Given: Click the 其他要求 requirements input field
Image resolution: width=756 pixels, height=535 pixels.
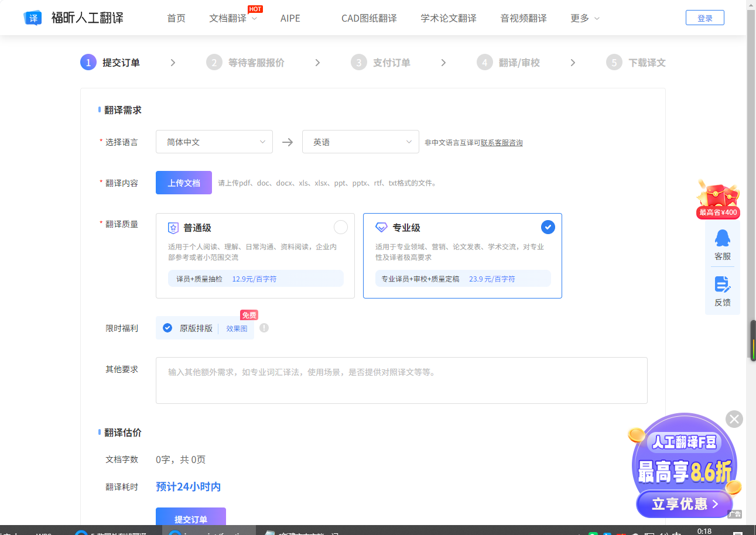Looking at the screenshot, I should point(401,380).
